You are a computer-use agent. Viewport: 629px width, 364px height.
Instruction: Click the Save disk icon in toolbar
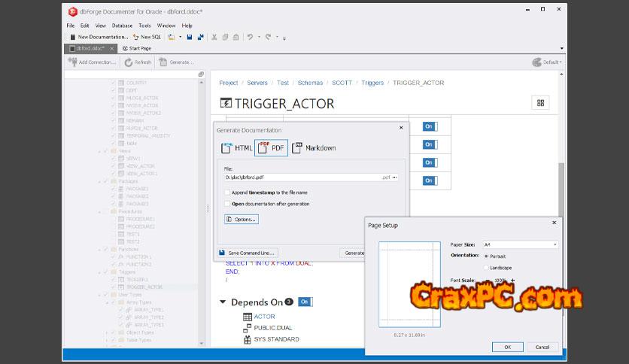coord(190,36)
